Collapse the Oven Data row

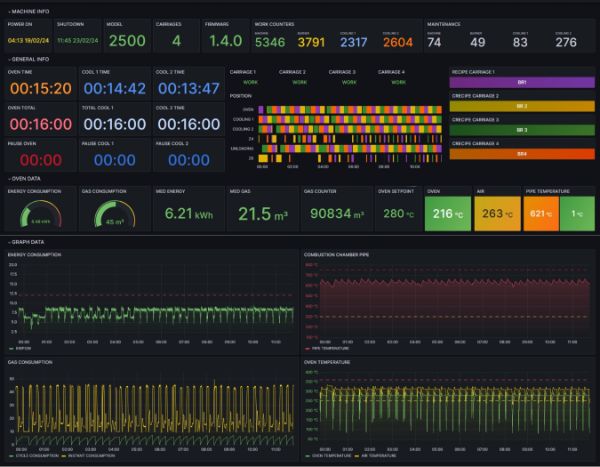coord(25,178)
